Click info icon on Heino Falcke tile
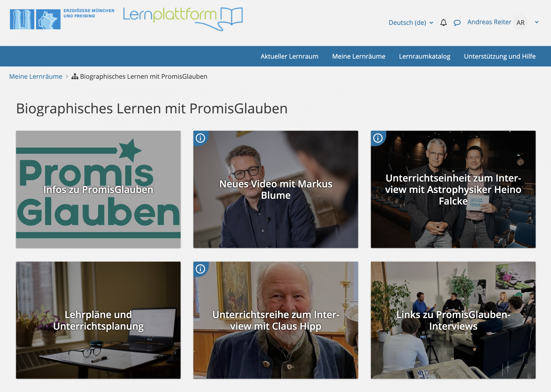The width and height of the screenshot is (551, 392). [x=378, y=138]
